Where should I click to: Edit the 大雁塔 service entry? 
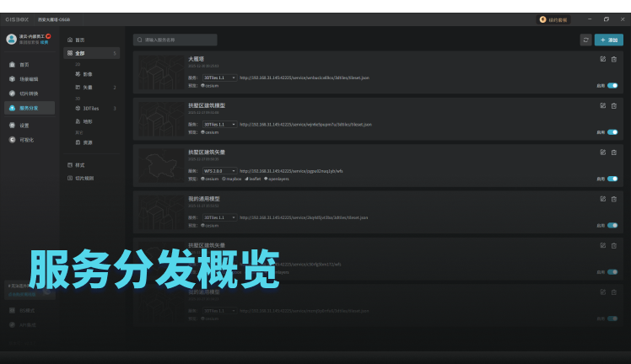click(x=602, y=59)
